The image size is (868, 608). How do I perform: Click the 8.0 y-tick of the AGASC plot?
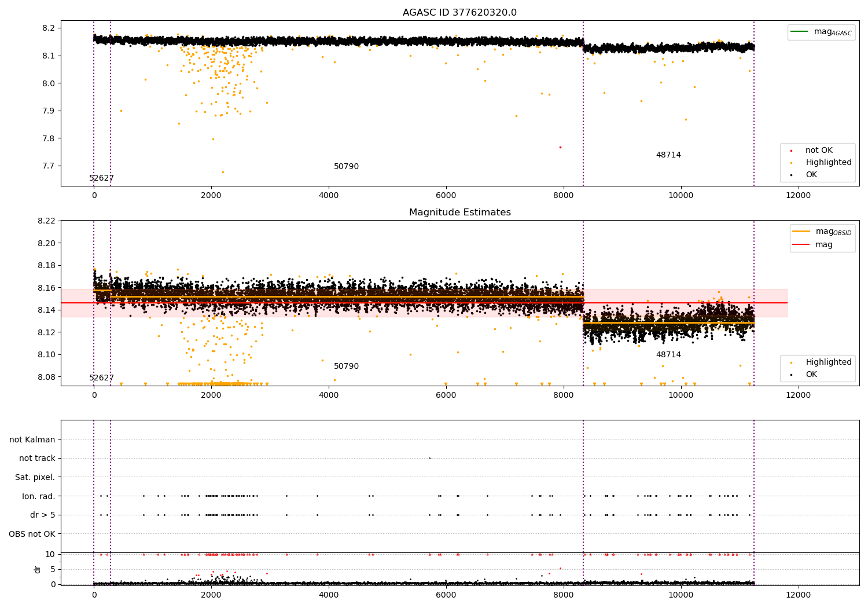coord(49,83)
